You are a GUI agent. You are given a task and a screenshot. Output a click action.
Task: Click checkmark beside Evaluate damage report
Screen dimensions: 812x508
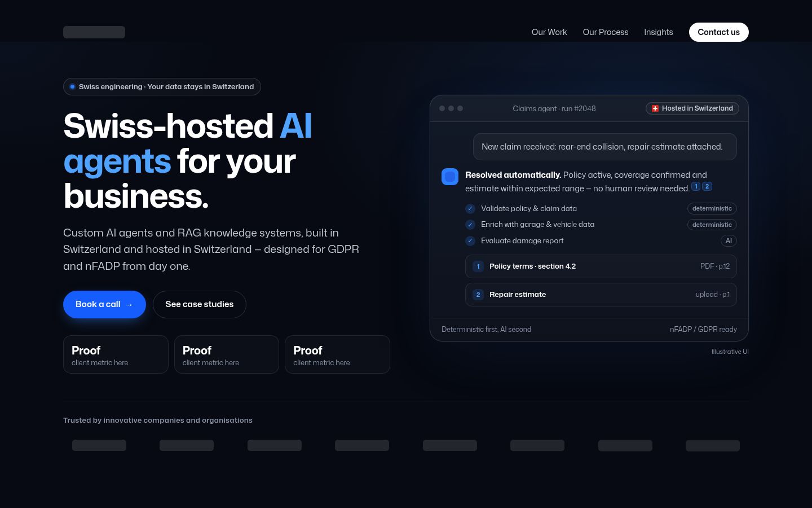click(x=470, y=241)
